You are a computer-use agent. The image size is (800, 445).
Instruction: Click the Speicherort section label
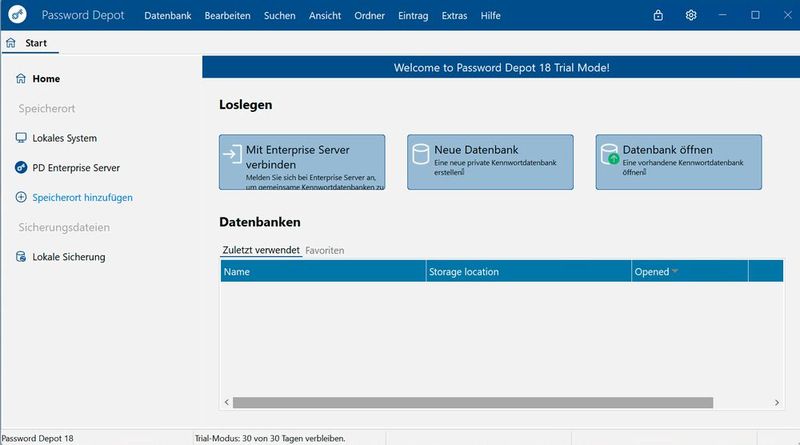47,108
